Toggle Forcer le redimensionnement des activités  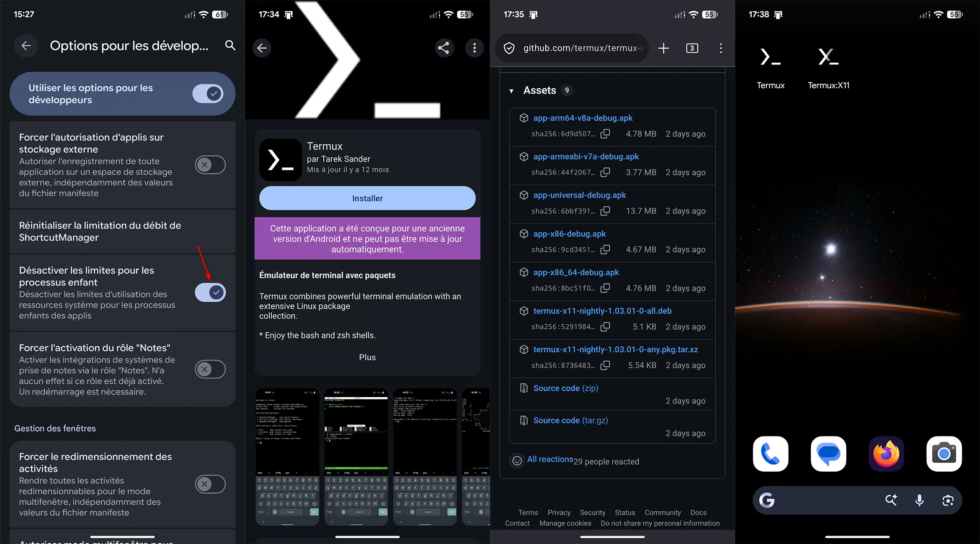(x=210, y=485)
